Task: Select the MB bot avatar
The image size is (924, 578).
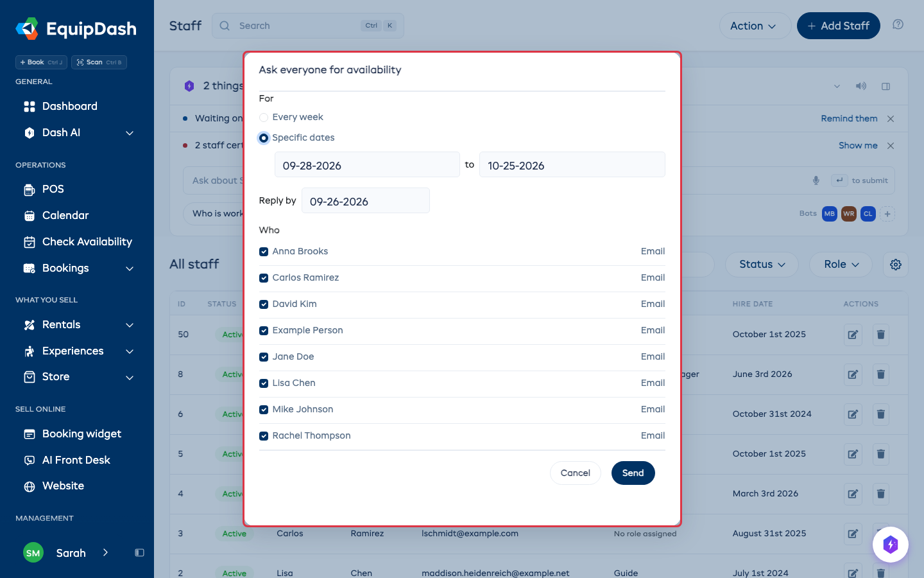Action: click(x=830, y=214)
